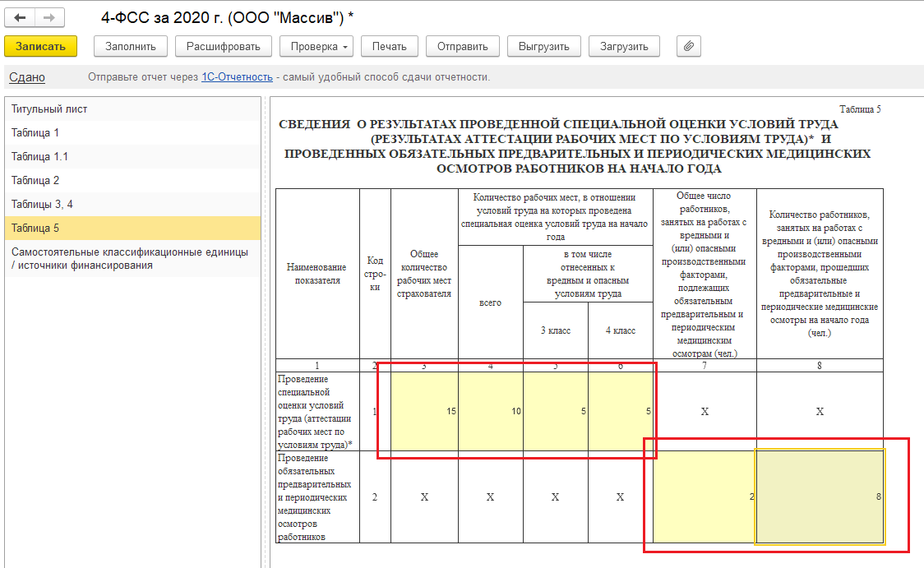Go back with the left arrow button
The image size is (924, 568).
tap(20, 18)
